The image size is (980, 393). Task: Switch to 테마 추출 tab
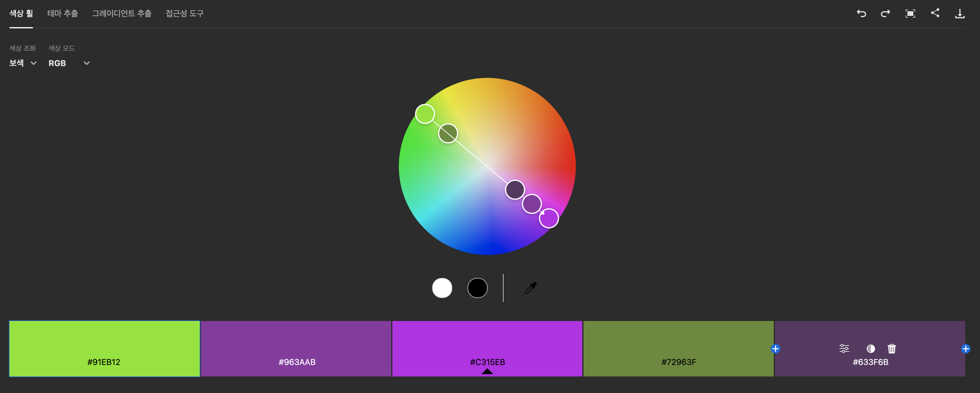(x=63, y=13)
